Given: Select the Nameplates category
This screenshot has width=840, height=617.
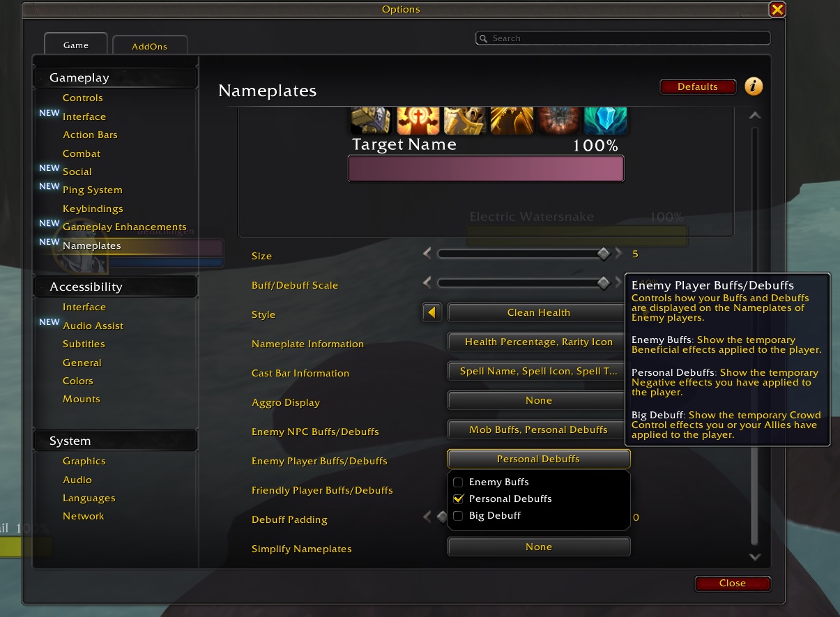Looking at the screenshot, I should [91, 245].
